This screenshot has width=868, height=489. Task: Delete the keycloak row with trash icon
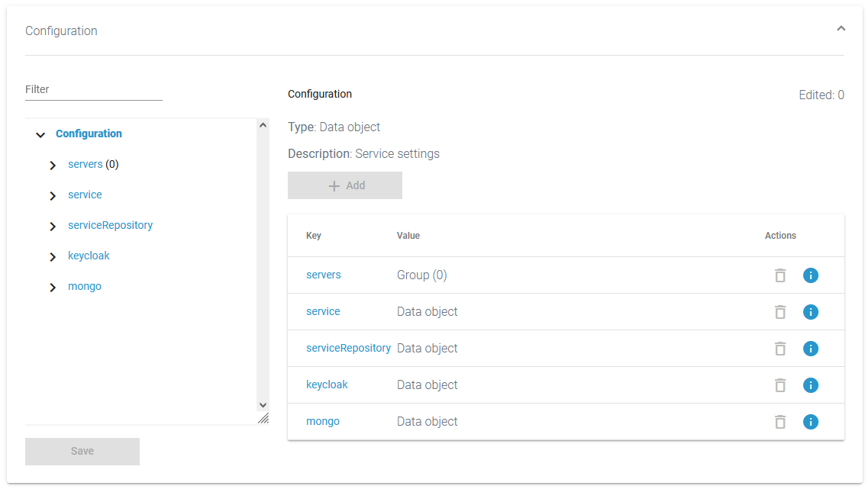pos(780,384)
